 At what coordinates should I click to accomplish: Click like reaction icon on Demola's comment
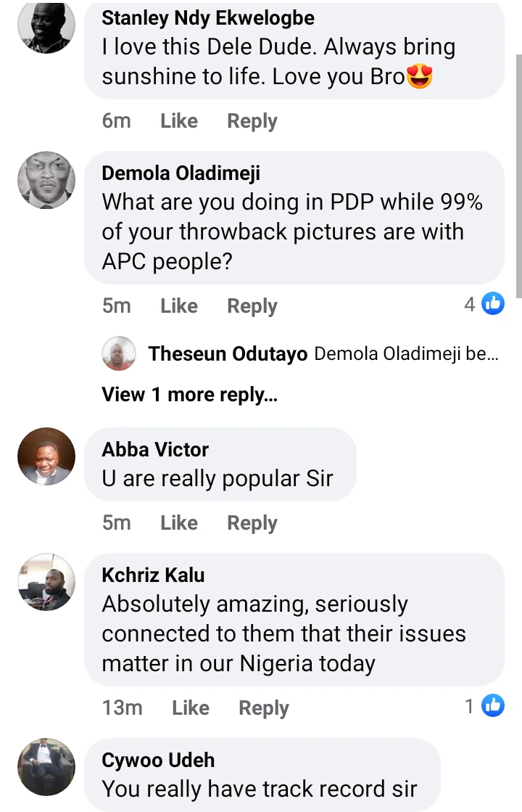[x=493, y=304]
